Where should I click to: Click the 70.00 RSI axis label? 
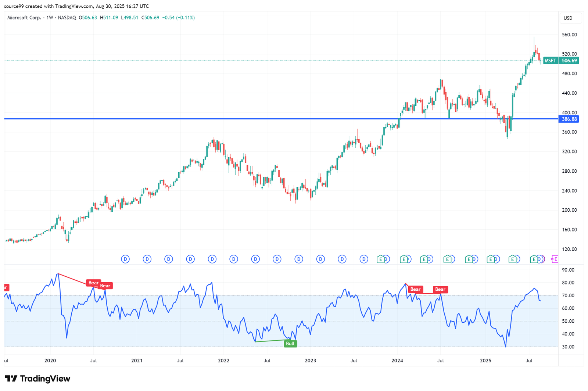[568, 295]
